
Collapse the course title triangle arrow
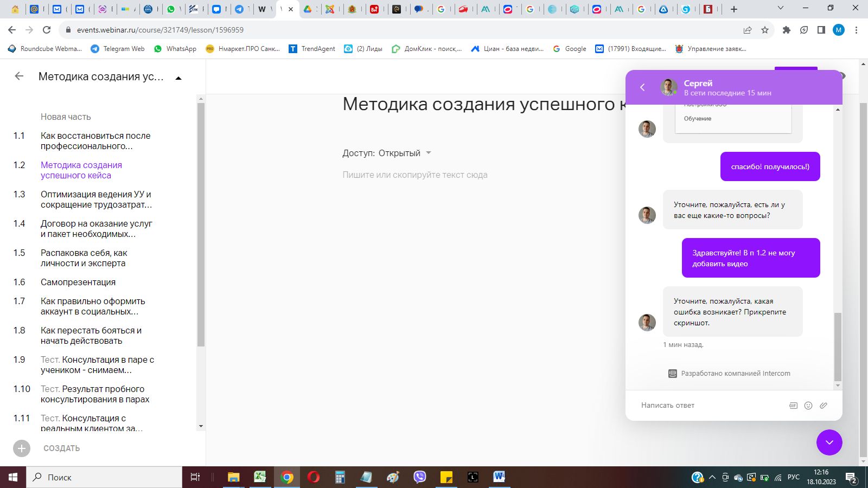pos(178,78)
